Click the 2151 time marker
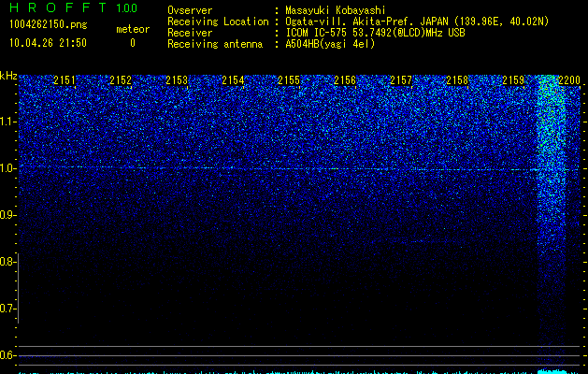This screenshot has width=588, height=374. point(65,80)
